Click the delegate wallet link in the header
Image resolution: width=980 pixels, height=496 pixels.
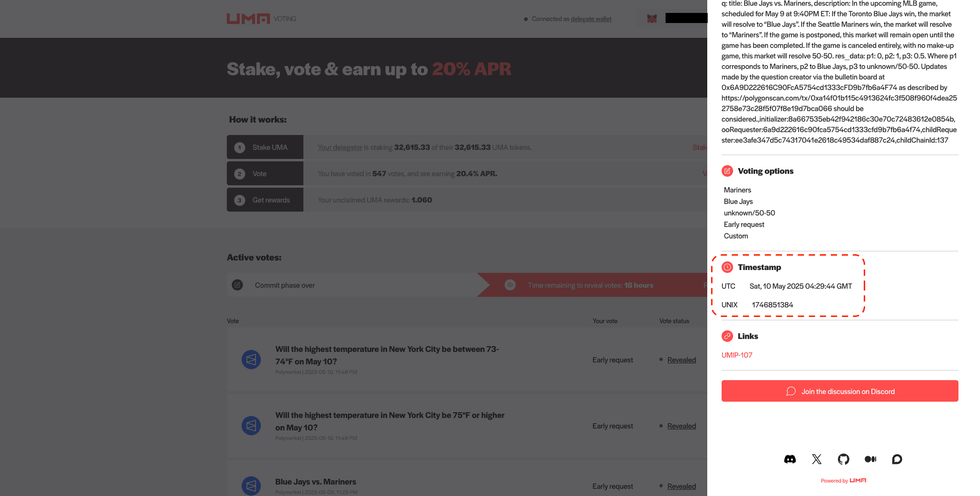[x=591, y=19]
